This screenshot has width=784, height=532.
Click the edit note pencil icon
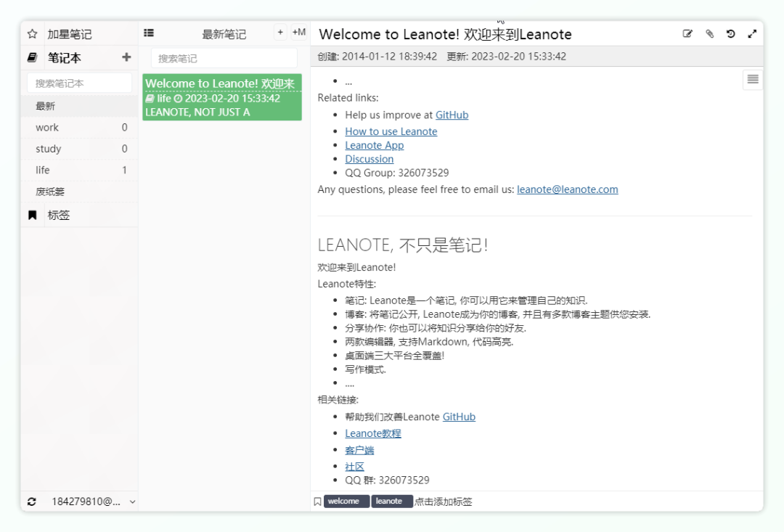pyautogui.click(x=687, y=33)
